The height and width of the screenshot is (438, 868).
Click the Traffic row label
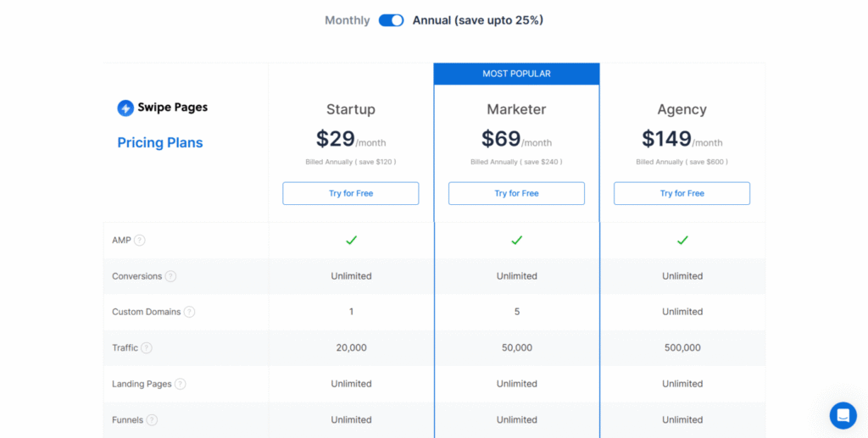coord(125,348)
